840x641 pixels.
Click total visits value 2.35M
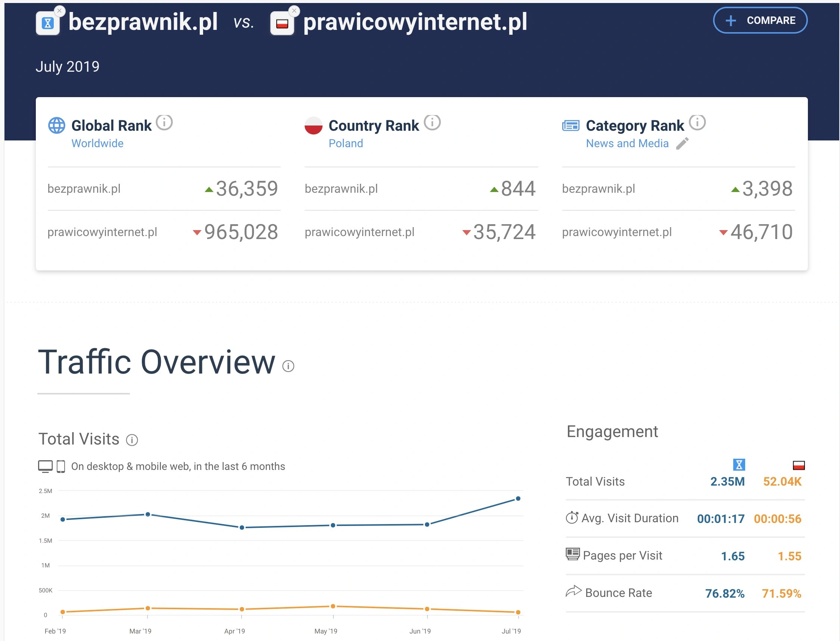(727, 481)
